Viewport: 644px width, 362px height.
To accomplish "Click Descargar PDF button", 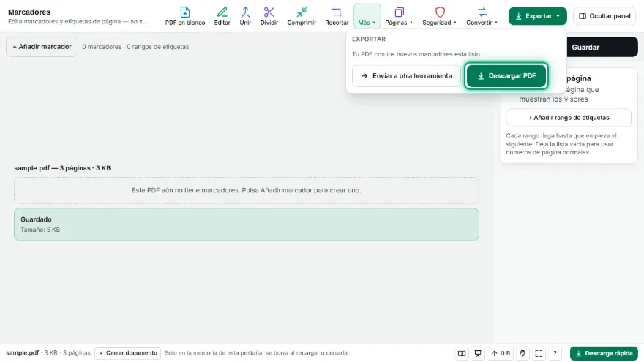I will point(506,76).
